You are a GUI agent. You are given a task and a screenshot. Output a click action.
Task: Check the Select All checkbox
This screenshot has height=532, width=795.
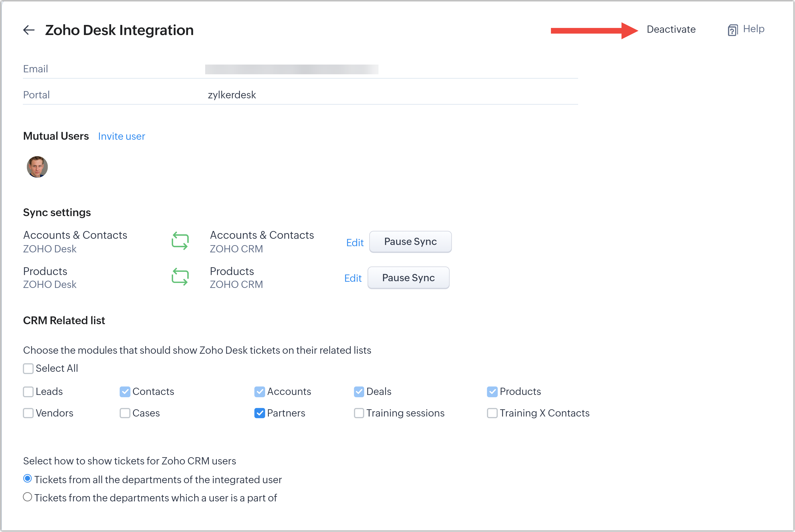[x=28, y=368]
